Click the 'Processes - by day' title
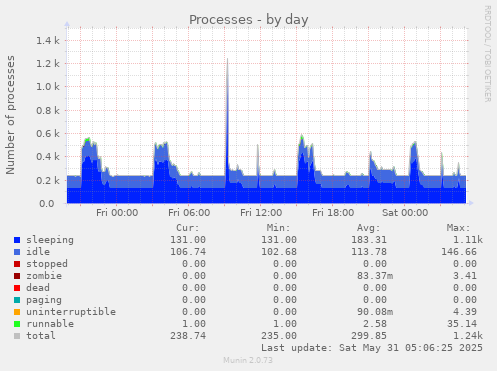 [x=249, y=20]
